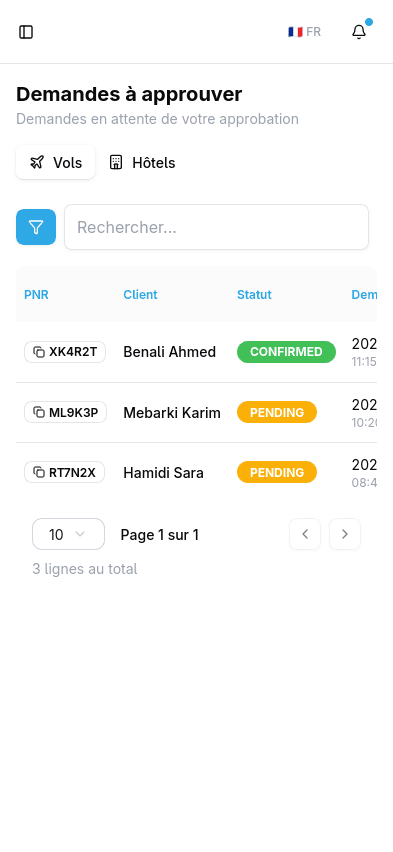393x852 pixels.
Task: Switch language using the FR flag selector
Action: click(x=304, y=32)
